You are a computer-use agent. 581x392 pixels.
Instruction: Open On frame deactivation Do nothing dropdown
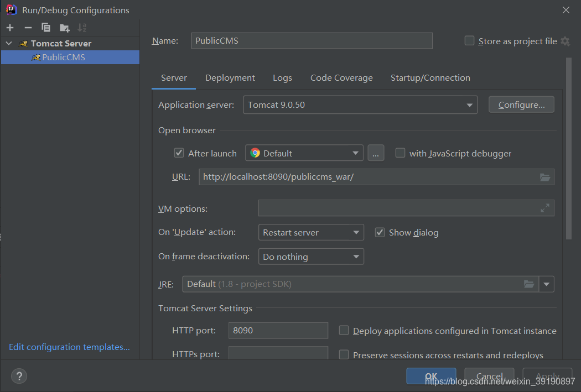pos(311,257)
